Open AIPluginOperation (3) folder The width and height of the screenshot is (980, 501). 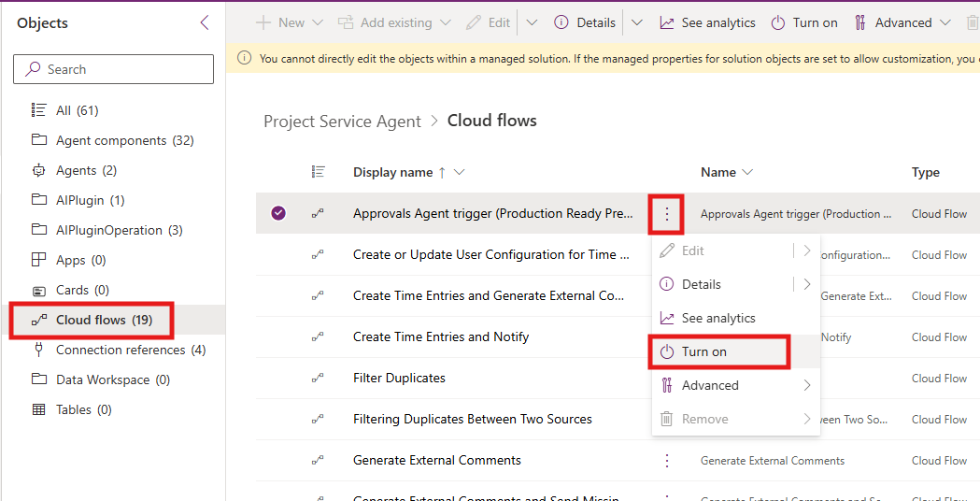119,230
